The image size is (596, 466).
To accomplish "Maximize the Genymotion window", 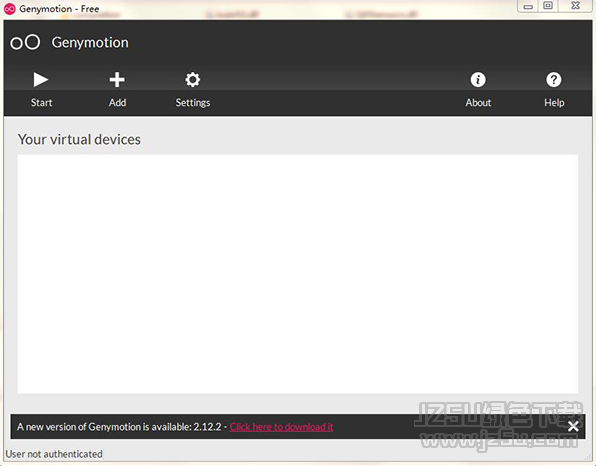I will pyautogui.click(x=548, y=6).
